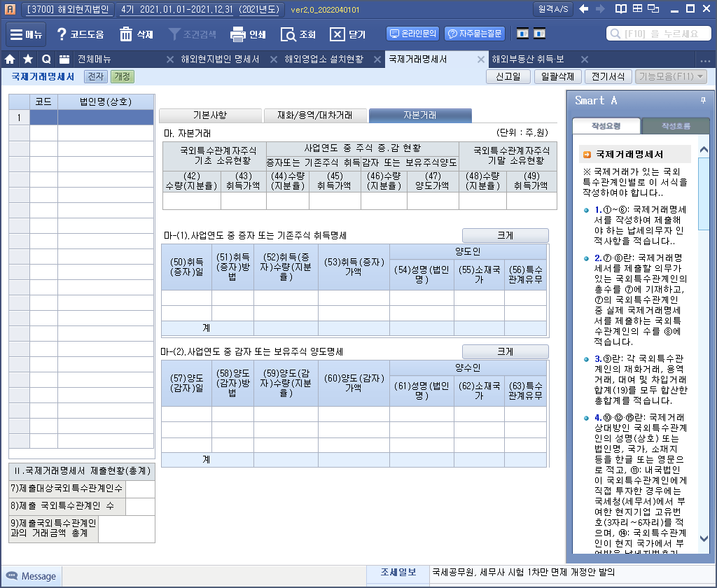Click the forward arrow in title bar
Screen dimensions: 717x588
click(600, 8)
